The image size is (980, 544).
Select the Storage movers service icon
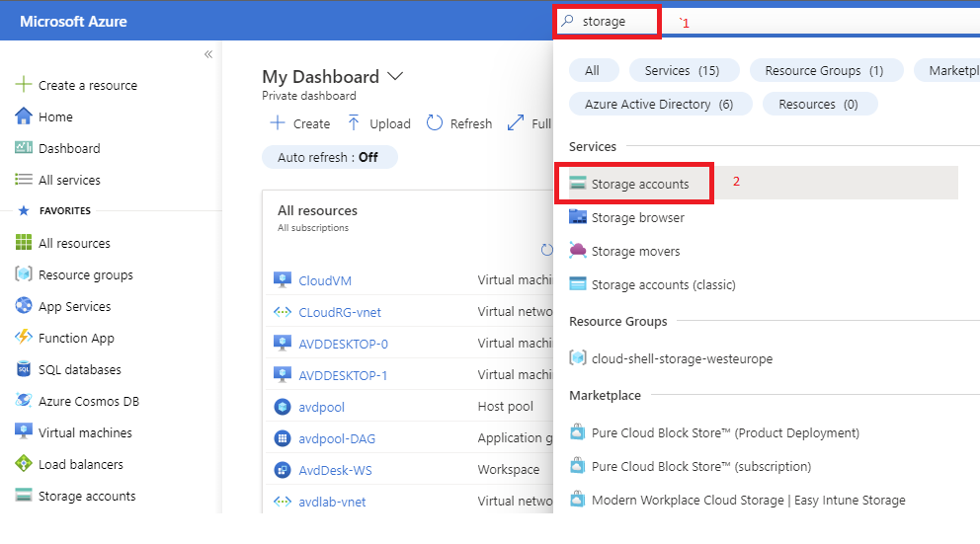point(578,251)
